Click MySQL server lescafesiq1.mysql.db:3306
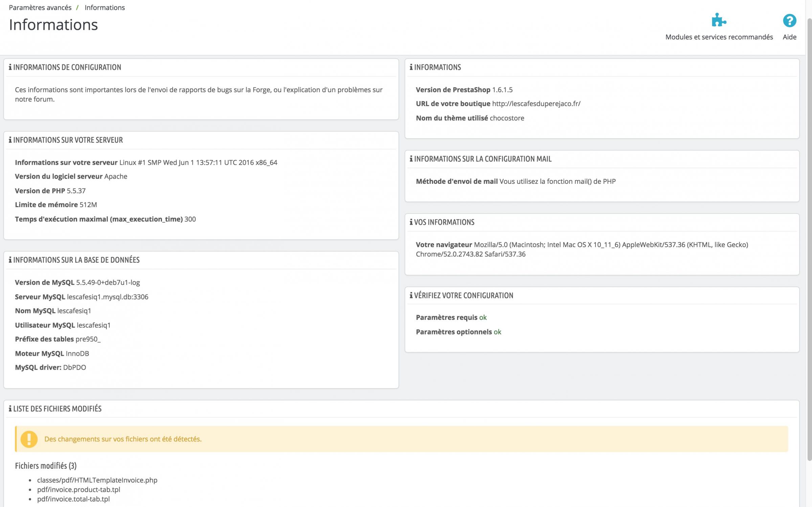This screenshot has width=812, height=507. coord(108,297)
